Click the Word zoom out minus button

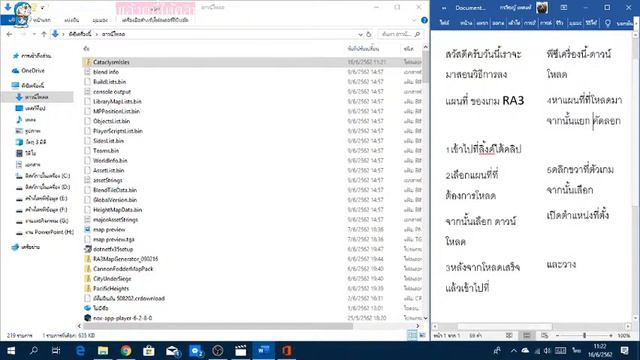pyautogui.click(x=557, y=336)
